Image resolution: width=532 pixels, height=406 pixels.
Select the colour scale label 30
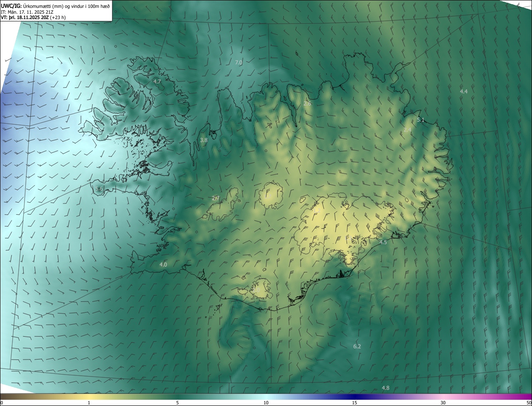click(x=443, y=403)
